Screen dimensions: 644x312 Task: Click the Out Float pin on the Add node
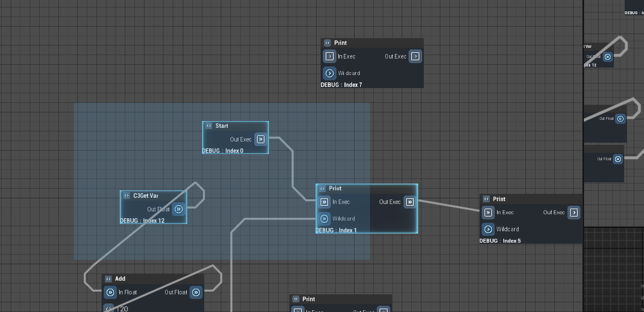196,292
